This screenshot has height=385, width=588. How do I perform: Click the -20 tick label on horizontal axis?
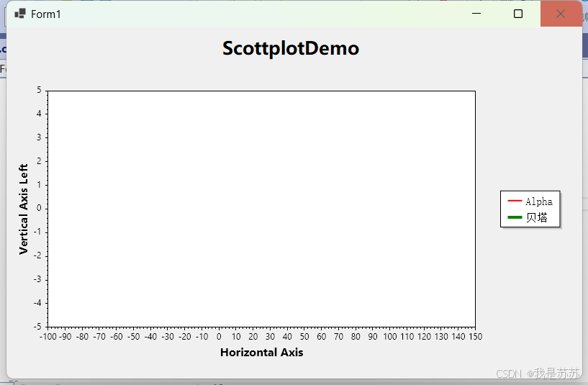click(x=185, y=337)
